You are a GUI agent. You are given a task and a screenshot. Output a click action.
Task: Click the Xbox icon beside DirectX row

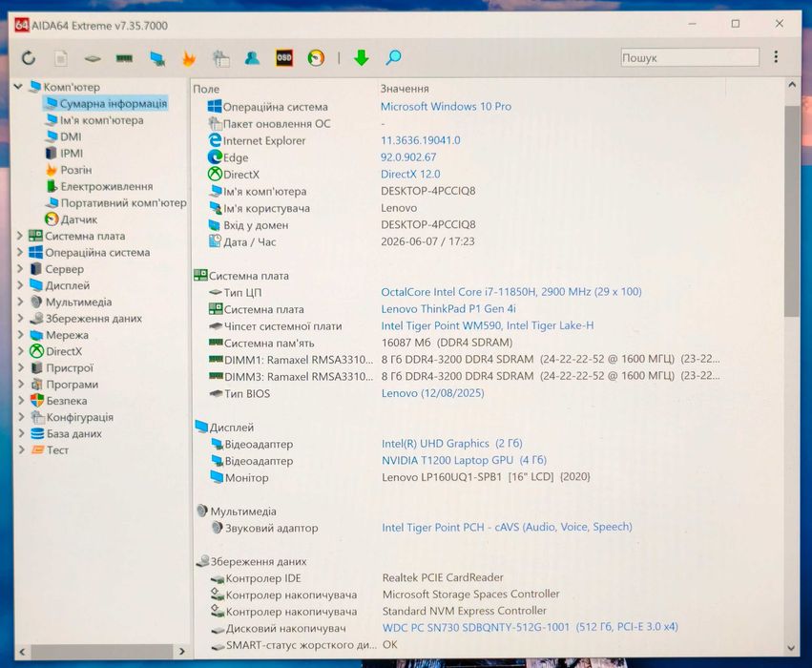[x=215, y=174]
